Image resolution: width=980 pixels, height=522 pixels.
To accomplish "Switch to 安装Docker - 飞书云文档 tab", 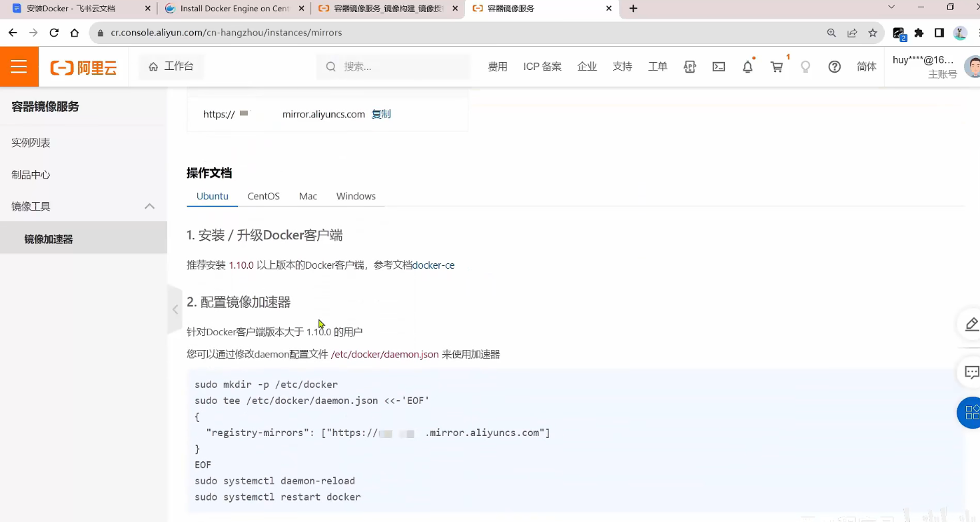I will click(x=71, y=9).
